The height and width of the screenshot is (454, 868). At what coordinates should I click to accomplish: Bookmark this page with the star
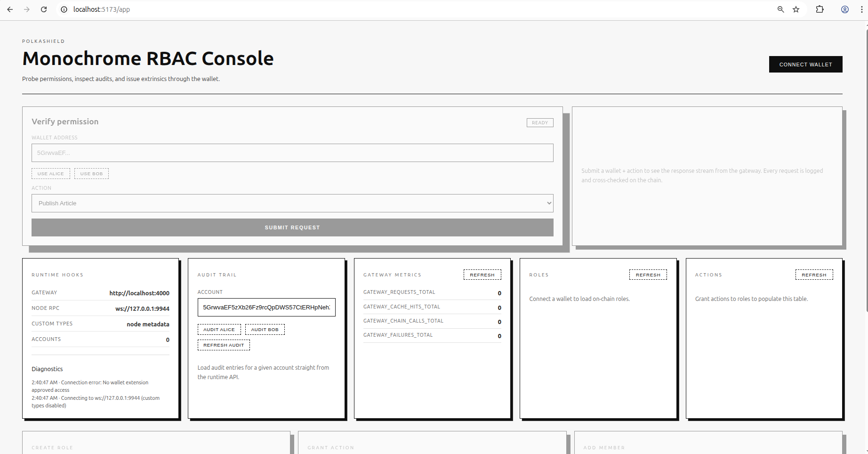pyautogui.click(x=796, y=9)
